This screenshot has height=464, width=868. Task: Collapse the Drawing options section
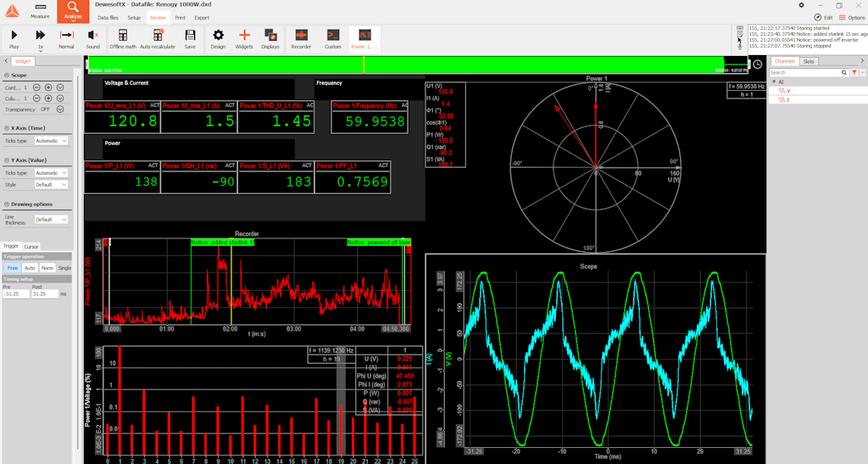pyautogui.click(x=7, y=204)
